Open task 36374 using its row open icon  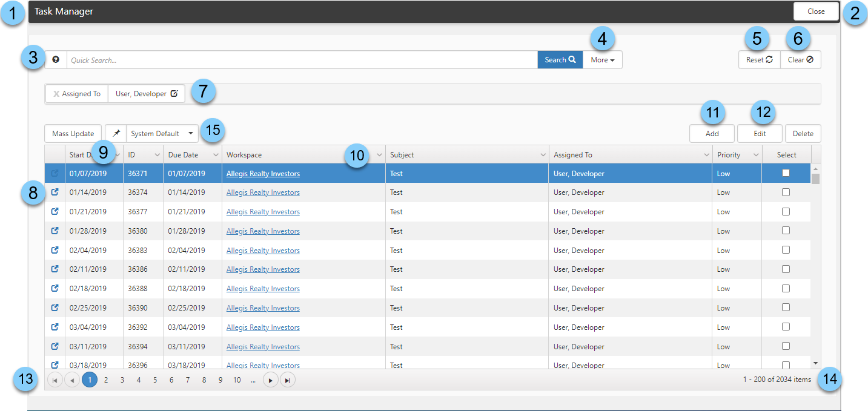point(55,192)
